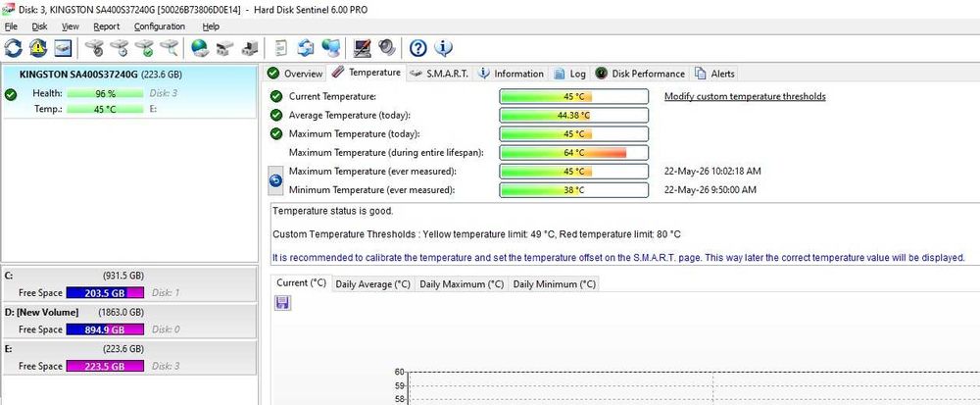Screen dimensions: 980x405
Task: Click the monitor configuration toolbar icon
Action: [x=362, y=48]
